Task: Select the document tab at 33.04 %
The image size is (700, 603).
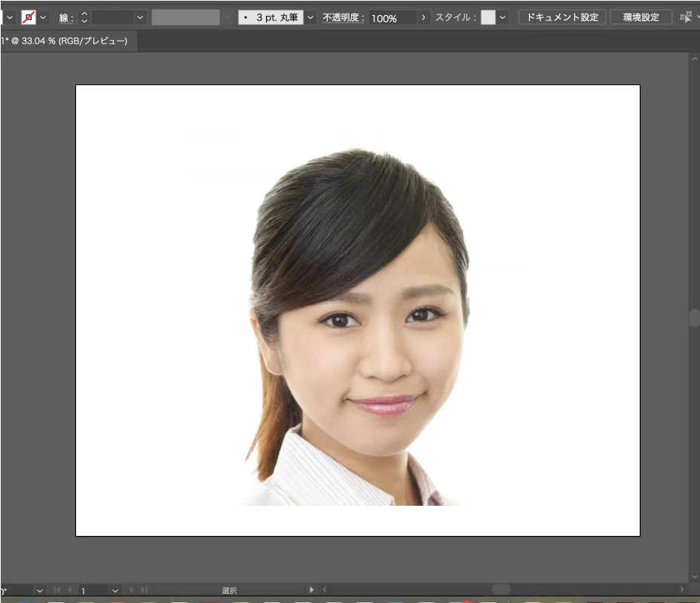Action: (65, 41)
